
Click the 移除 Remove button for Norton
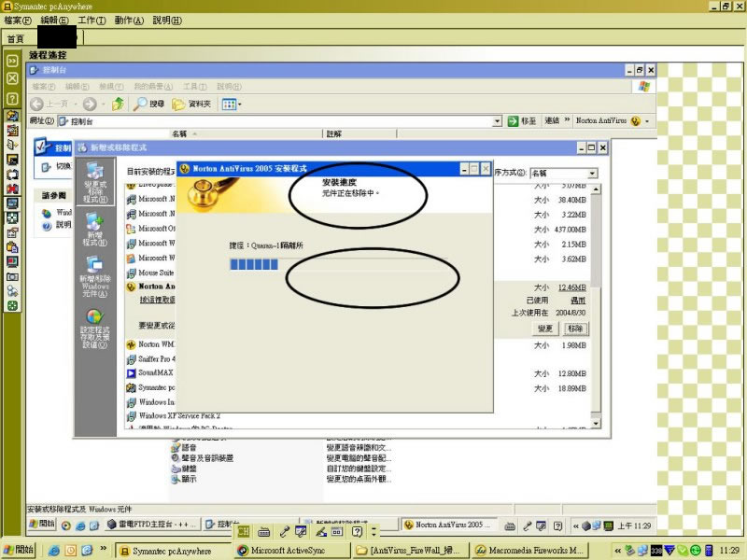click(x=575, y=329)
